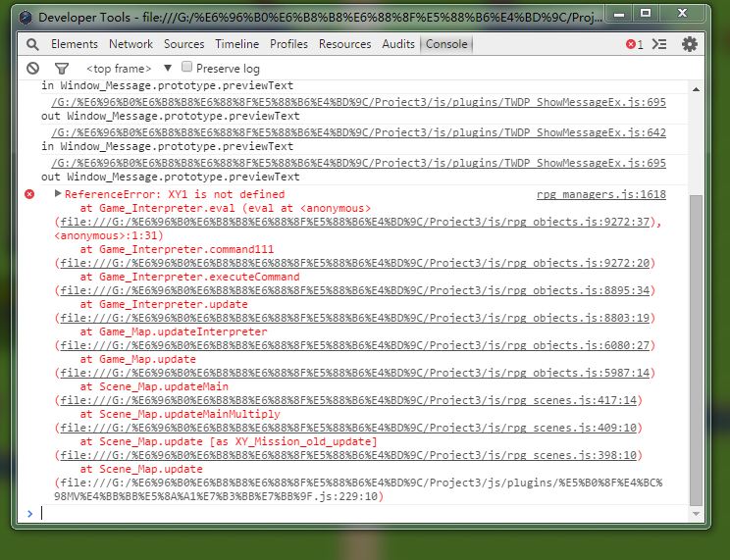Minimize the Developer Tools window
730x560 pixels.
point(619,14)
